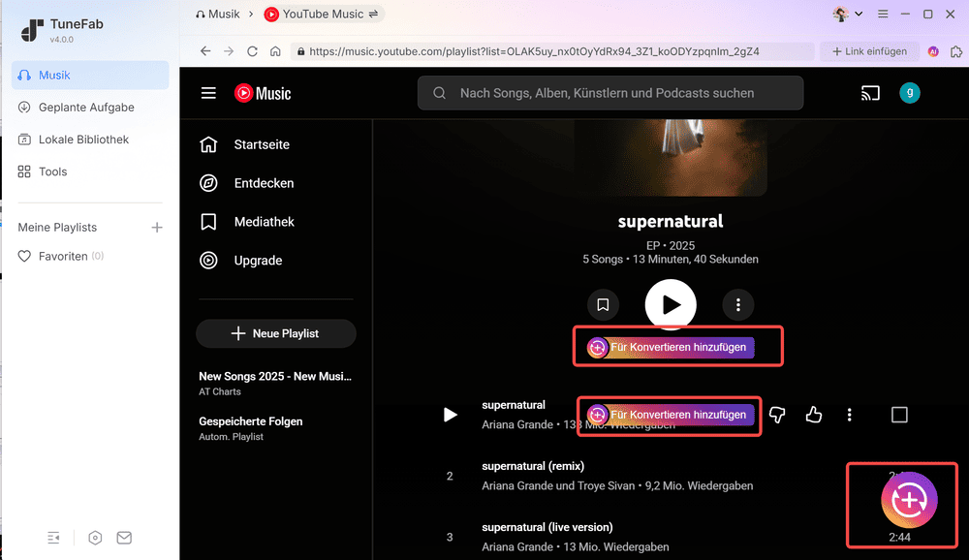Like the supernatural track with thumbs up

pos(813,415)
